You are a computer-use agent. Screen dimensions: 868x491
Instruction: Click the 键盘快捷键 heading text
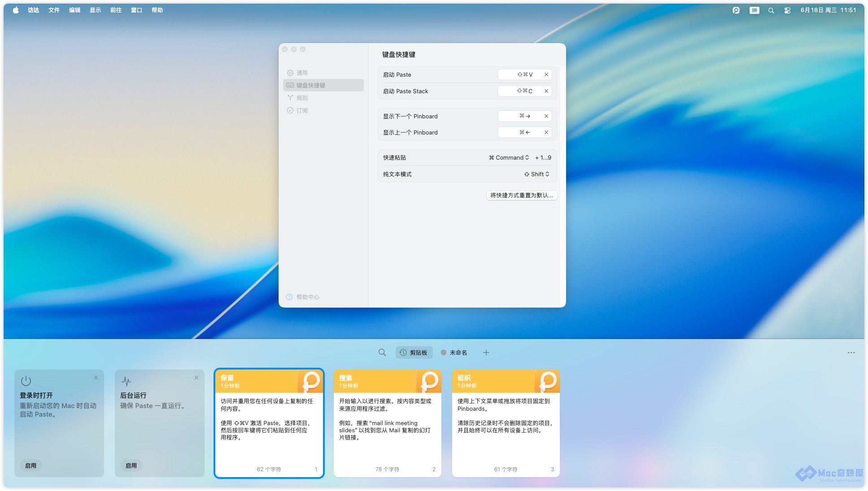[x=398, y=54]
